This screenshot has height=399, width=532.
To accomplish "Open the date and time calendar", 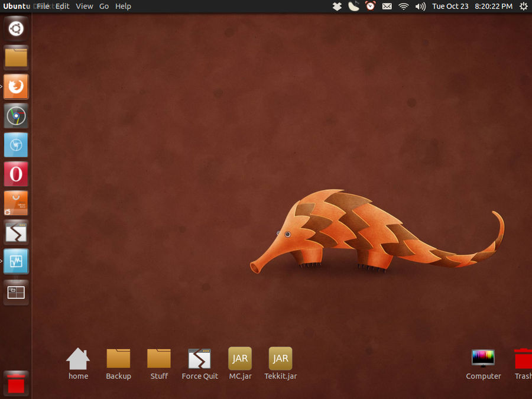I will pyautogui.click(x=472, y=6).
